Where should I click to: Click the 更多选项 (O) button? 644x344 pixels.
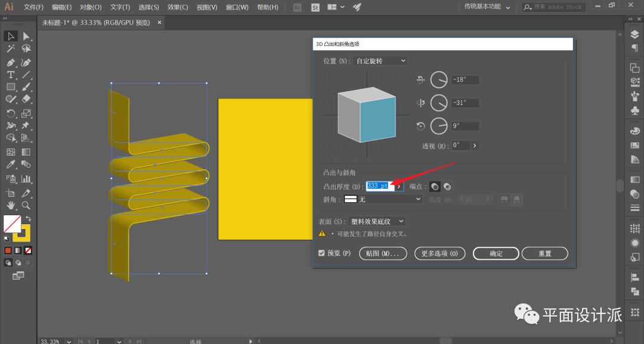pyautogui.click(x=439, y=253)
